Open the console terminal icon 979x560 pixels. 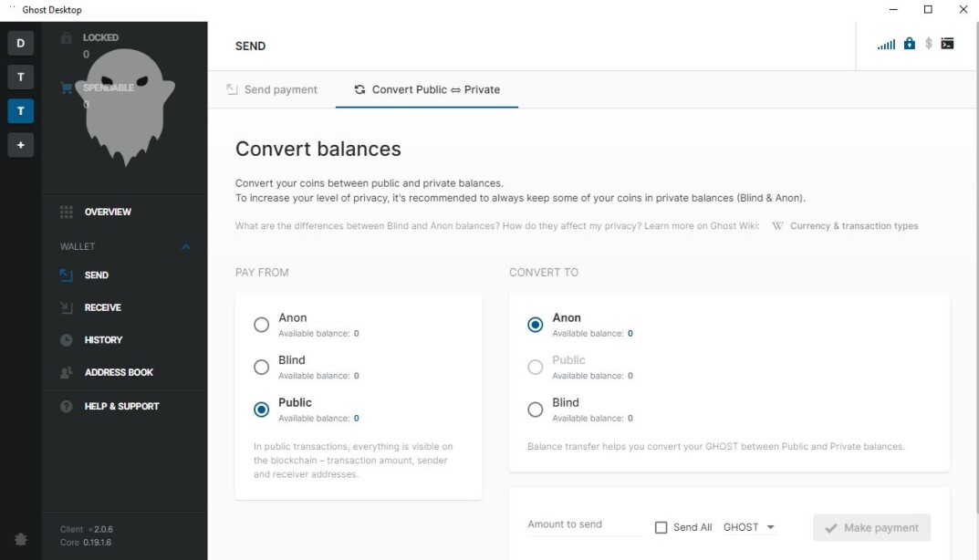(x=947, y=44)
